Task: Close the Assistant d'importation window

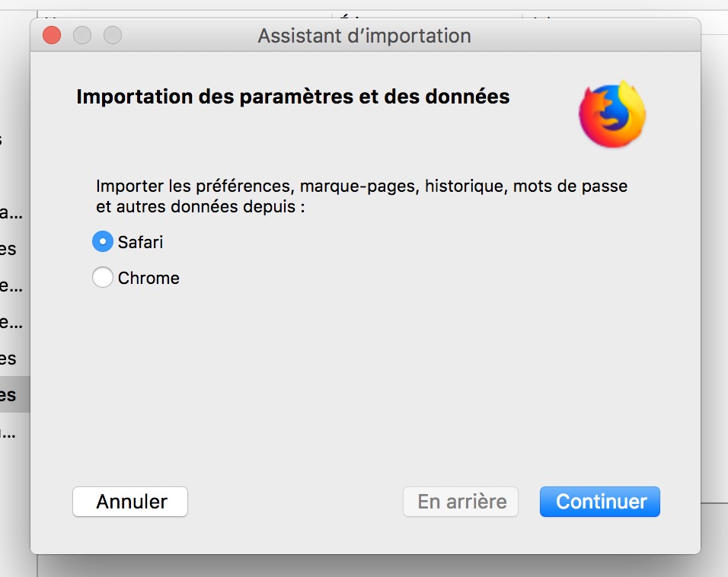Action: pyautogui.click(x=52, y=35)
